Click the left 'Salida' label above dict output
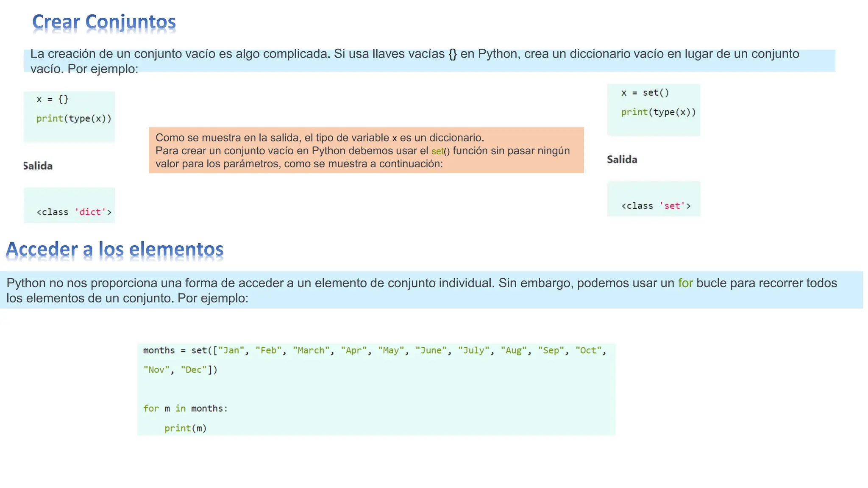868x488 pixels. pyautogui.click(x=38, y=166)
